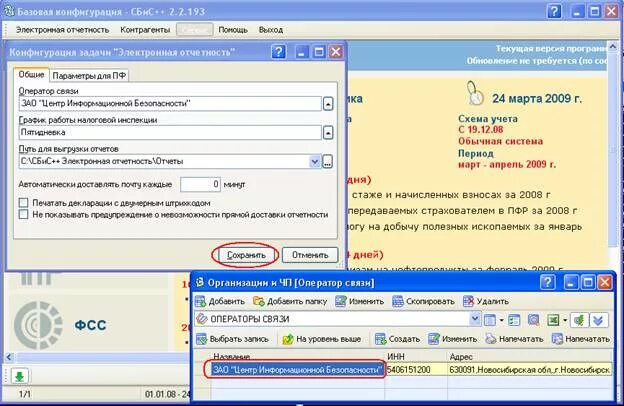Click the Адрес column header
The image size is (624, 406).
[530, 357]
